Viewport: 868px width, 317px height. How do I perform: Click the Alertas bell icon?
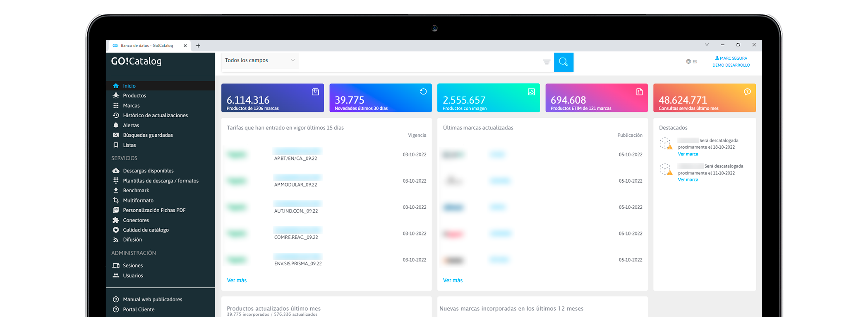coord(116,125)
